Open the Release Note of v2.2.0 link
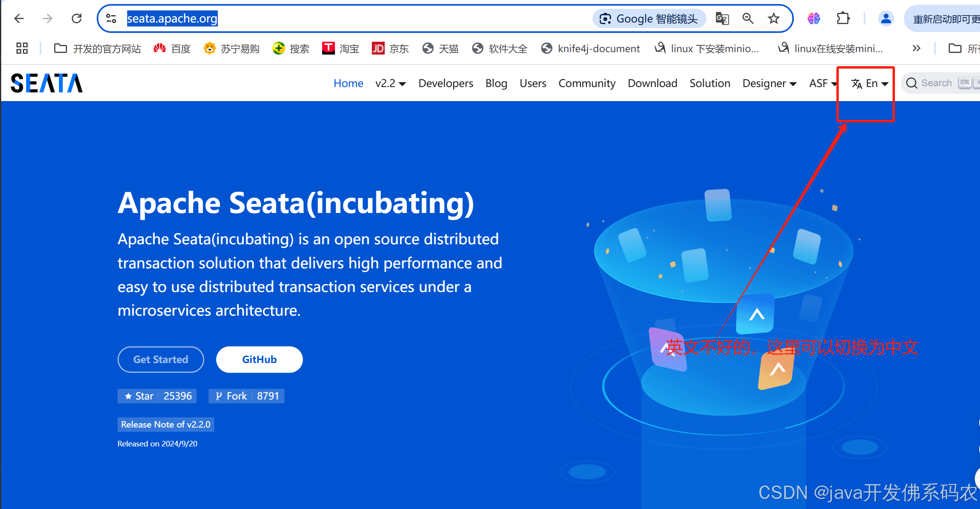The width and height of the screenshot is (980, 509). (x=165, y=424)
